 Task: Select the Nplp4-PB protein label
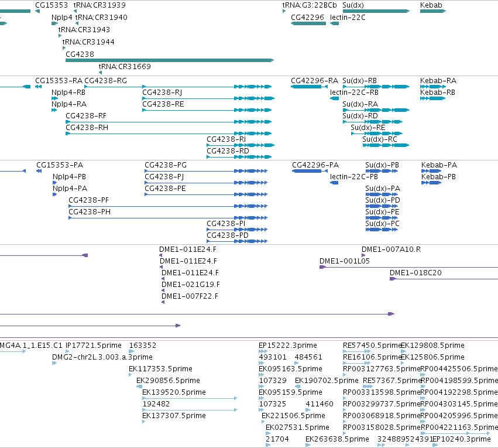70,177
